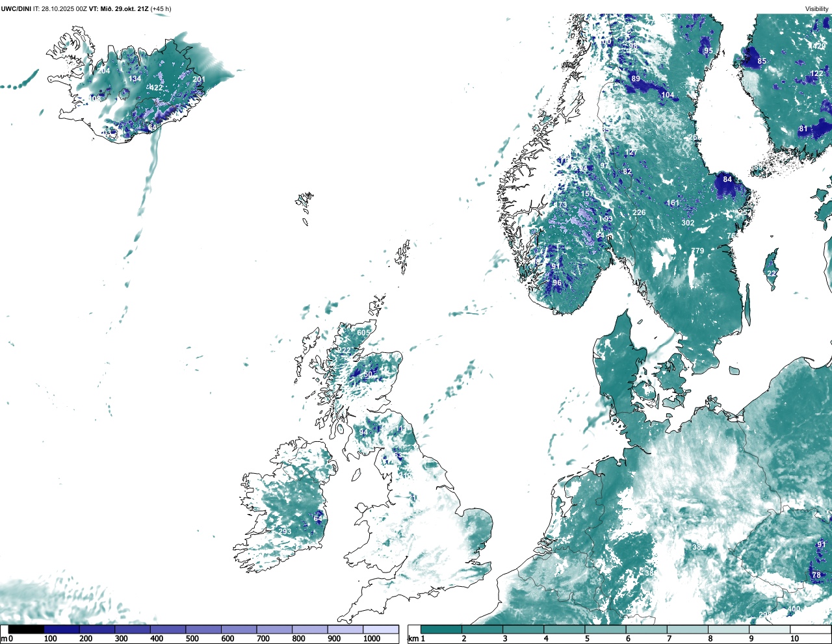The image size is (832, 644).
Task: Click the '22' value on Gotland island
Action: tap(772, 274)
